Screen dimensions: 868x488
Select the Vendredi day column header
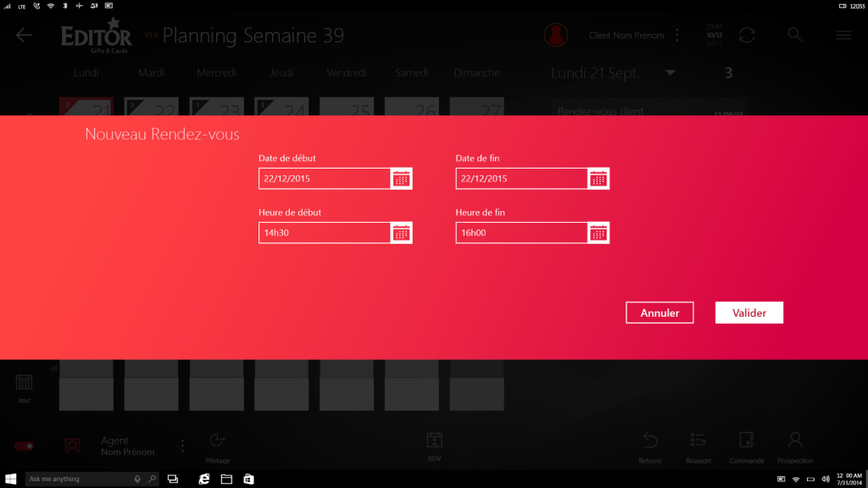coord(347,73)
